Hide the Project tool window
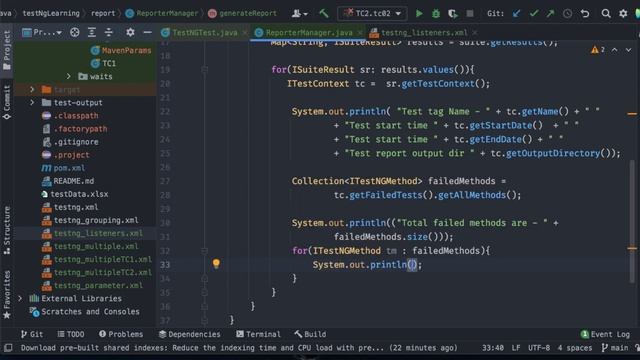This screenshot has width=640, height=360. coord(147,32)
